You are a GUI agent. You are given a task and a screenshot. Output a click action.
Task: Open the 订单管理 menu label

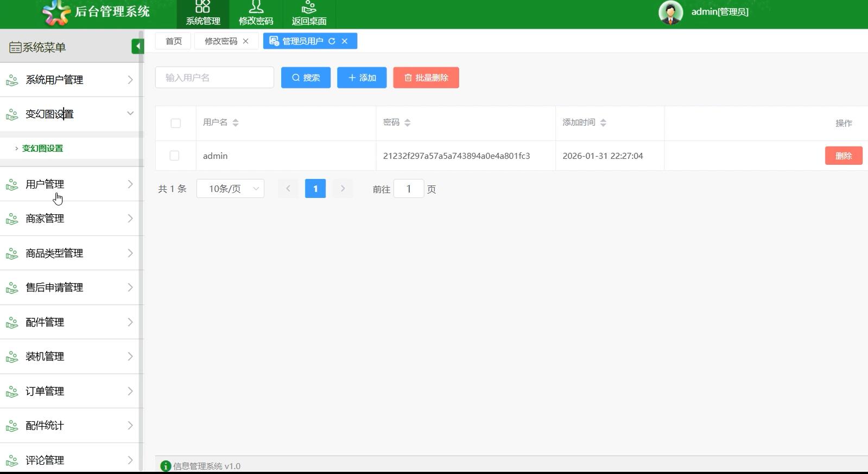[x=45, y=392]
